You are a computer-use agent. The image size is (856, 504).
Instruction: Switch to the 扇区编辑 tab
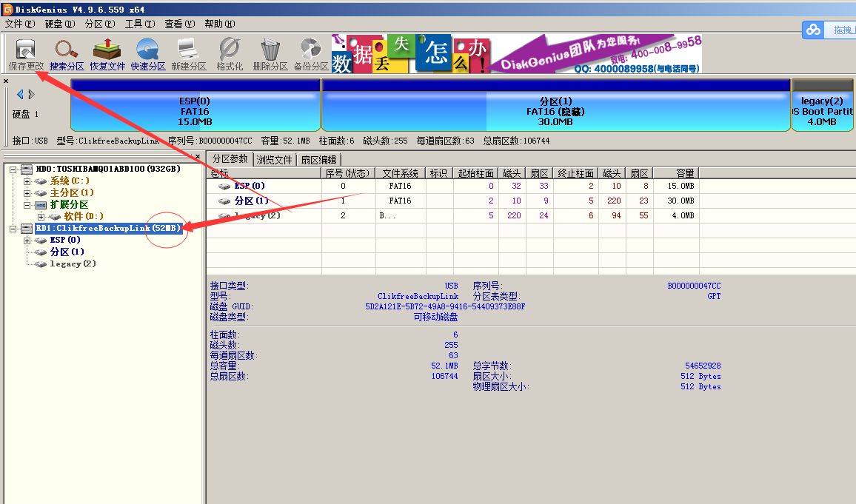click(x=319, y=160)
